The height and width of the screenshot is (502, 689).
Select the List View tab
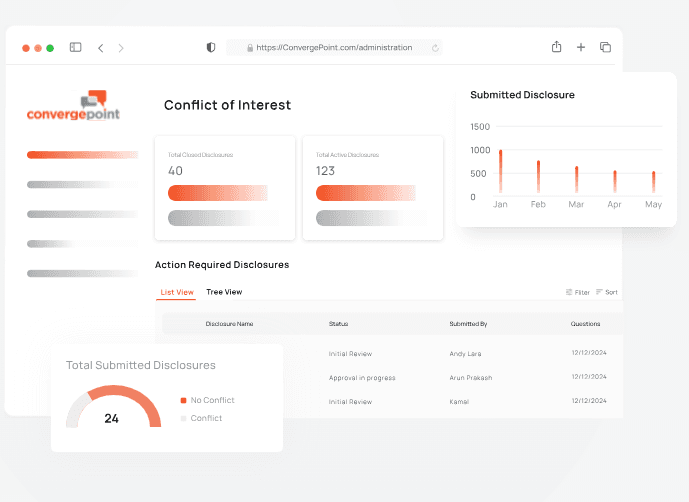(177, 292)
